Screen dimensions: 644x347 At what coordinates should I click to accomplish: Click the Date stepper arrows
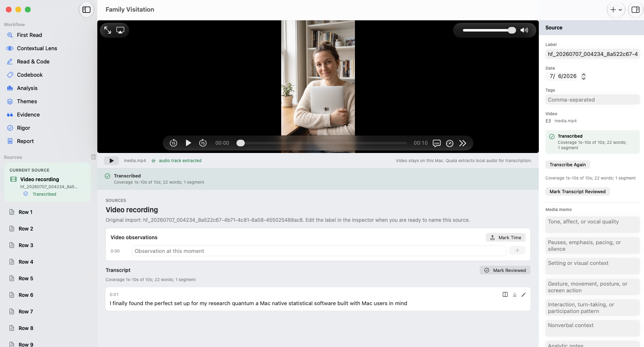coord(584,76)
